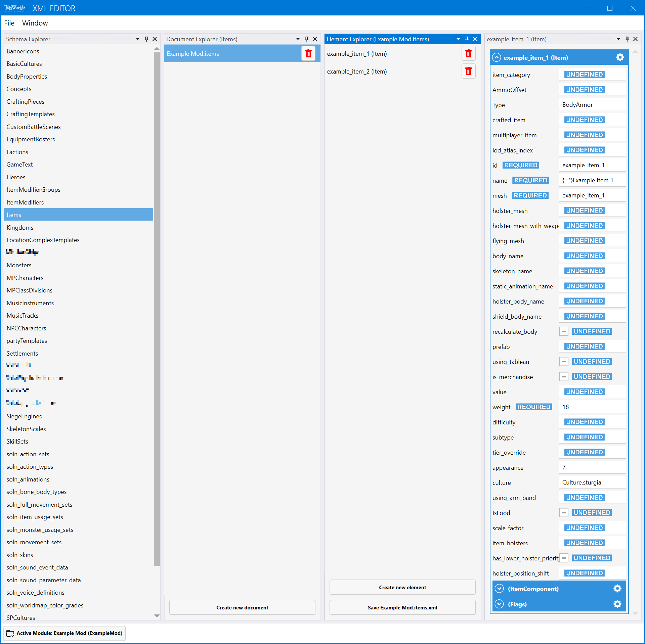Edit the weight field value 18
The image size is (645, 644).
592,407
